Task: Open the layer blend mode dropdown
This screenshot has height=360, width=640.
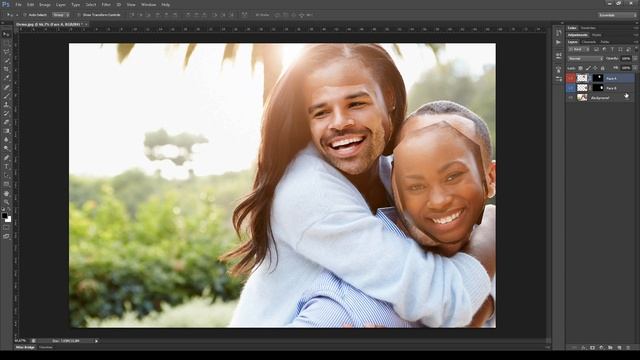Action: [x=585, y=58]
